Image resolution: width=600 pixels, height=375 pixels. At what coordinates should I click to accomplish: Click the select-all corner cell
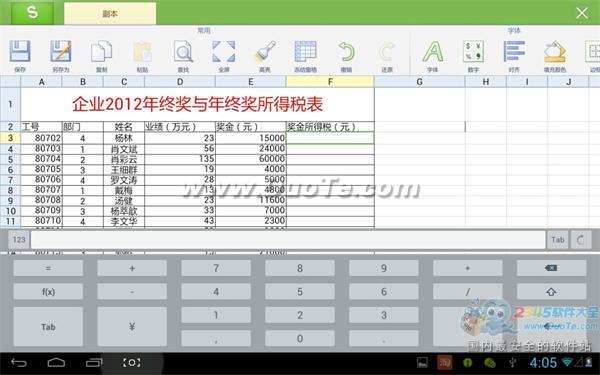click(10, 82)
